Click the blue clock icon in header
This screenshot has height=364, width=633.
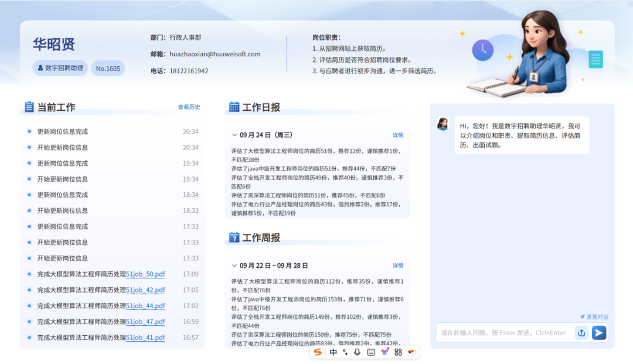(x=483, y=50)
